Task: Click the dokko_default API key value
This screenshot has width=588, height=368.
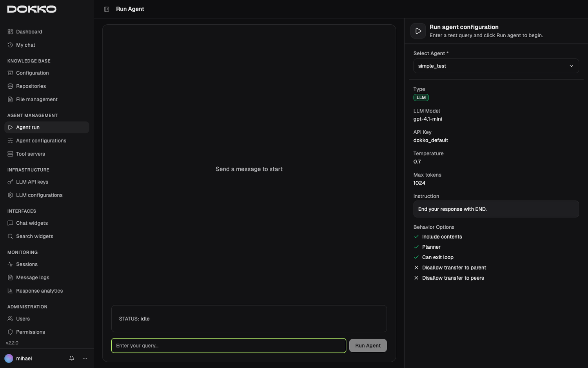Action: click(430, 140)
